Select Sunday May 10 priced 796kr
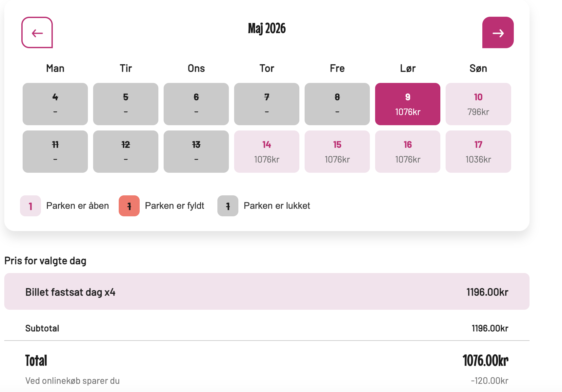 coord(478,104)
